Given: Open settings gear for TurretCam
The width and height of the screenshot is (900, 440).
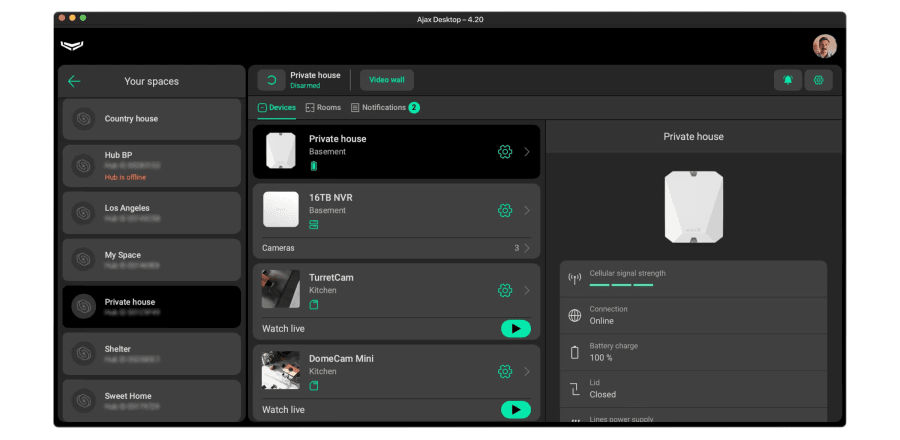Looking at the screenshot, I should [x=505, y=290].
